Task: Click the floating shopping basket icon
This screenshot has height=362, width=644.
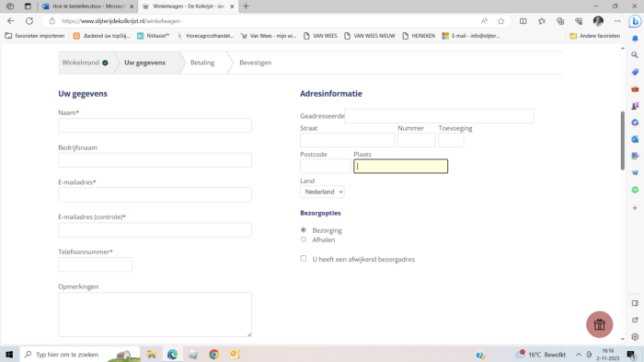Action: 599,324
